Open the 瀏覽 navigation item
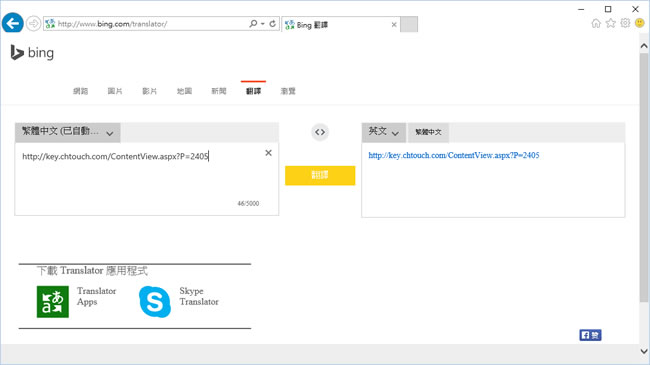This screenshot has width=650, height=365. pos(288,91)
